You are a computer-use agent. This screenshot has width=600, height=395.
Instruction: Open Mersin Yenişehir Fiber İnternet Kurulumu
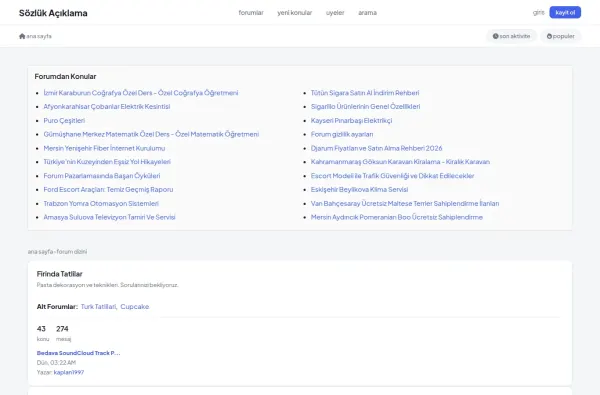104,148
